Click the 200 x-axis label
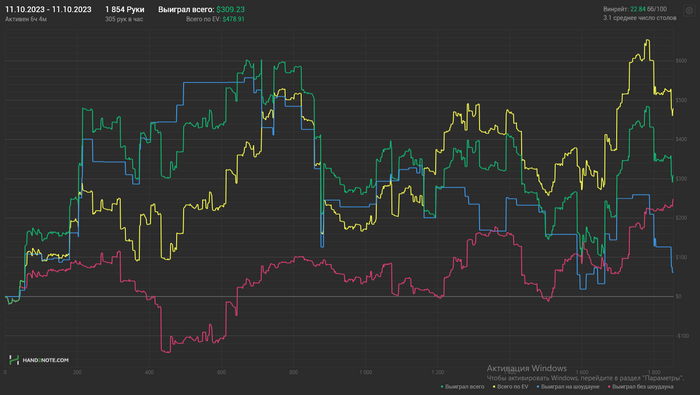Image resolution: width=700 pixels, height=395 pixels. (x=77, y=372)
